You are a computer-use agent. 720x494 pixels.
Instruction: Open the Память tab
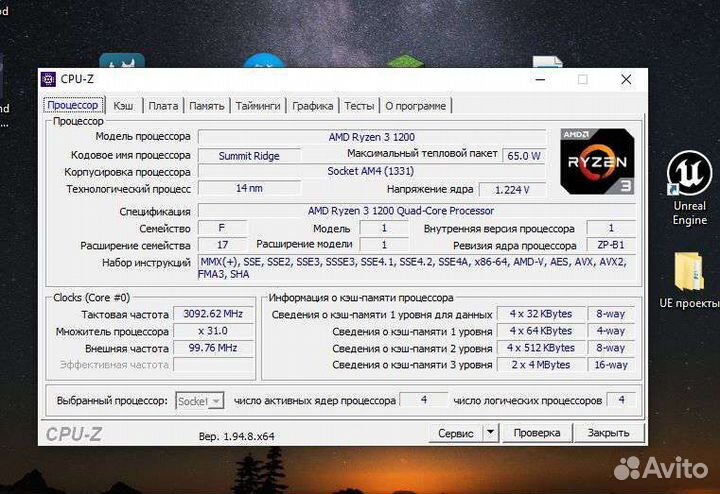click(207, 106)
